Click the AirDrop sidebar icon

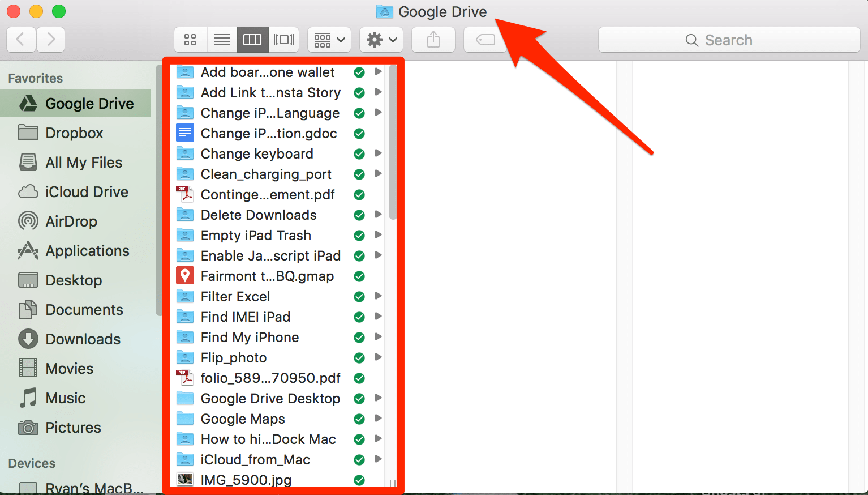click(x=28, y=221)
